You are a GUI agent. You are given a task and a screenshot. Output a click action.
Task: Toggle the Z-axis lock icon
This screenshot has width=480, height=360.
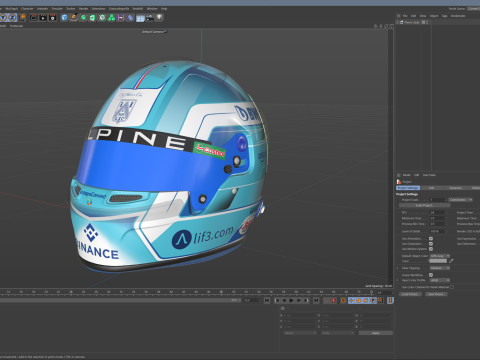point(12,17)
